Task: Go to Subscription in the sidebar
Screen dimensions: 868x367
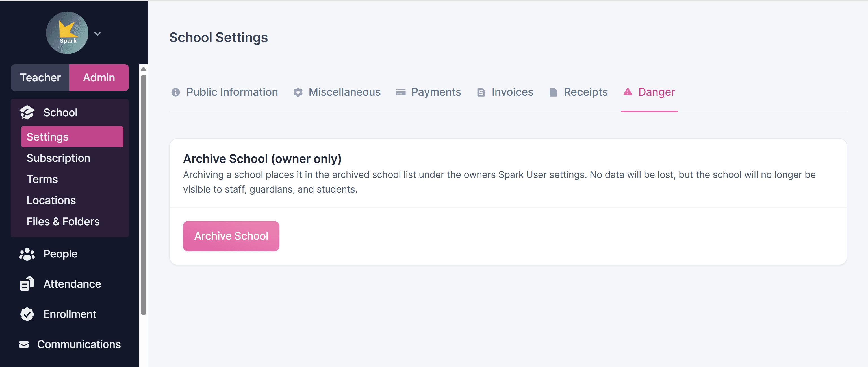Action: pyautogui.click(x=58, y=158)
